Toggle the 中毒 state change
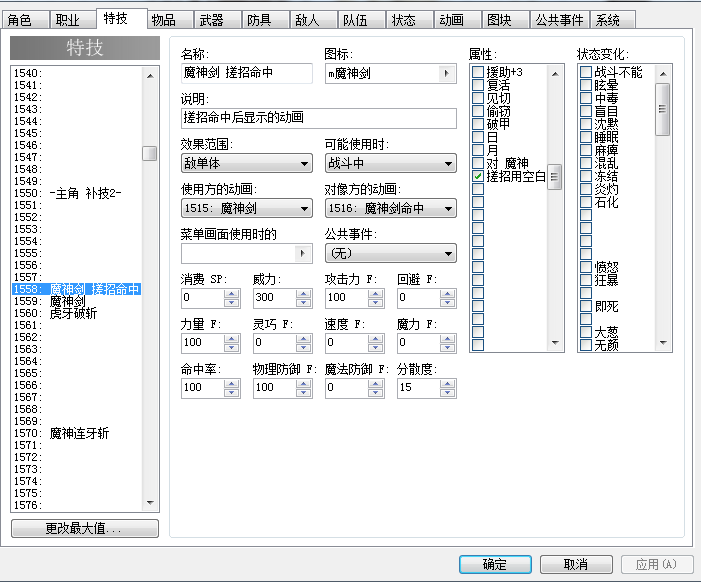This screenshot has height=582, width=701. tap(586, 98)
